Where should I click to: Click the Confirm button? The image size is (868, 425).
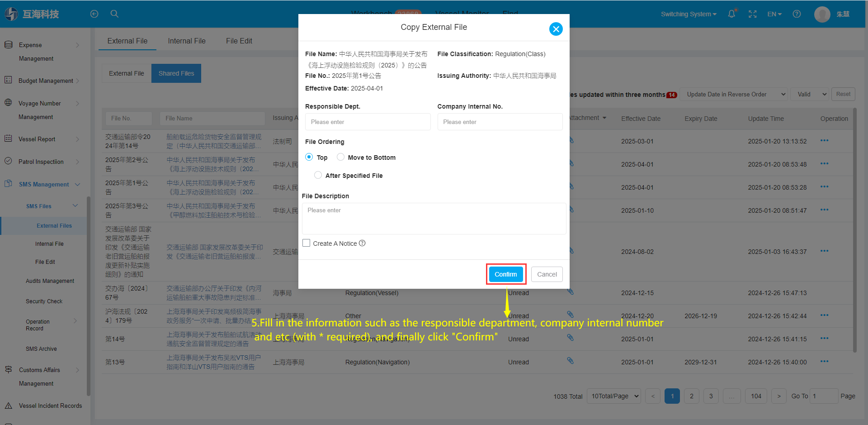click(x=506, y=274)
